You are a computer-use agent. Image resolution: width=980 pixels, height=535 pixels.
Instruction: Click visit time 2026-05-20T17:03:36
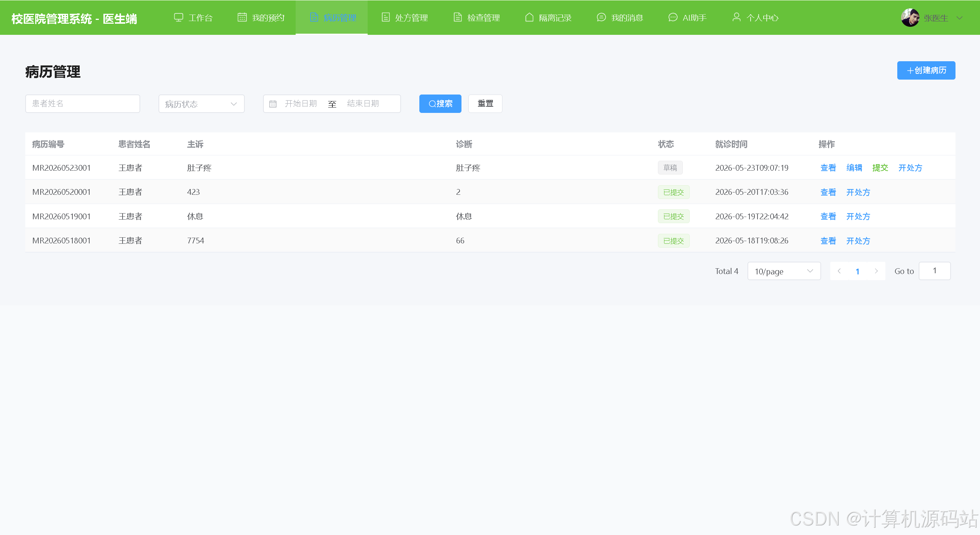752,192
